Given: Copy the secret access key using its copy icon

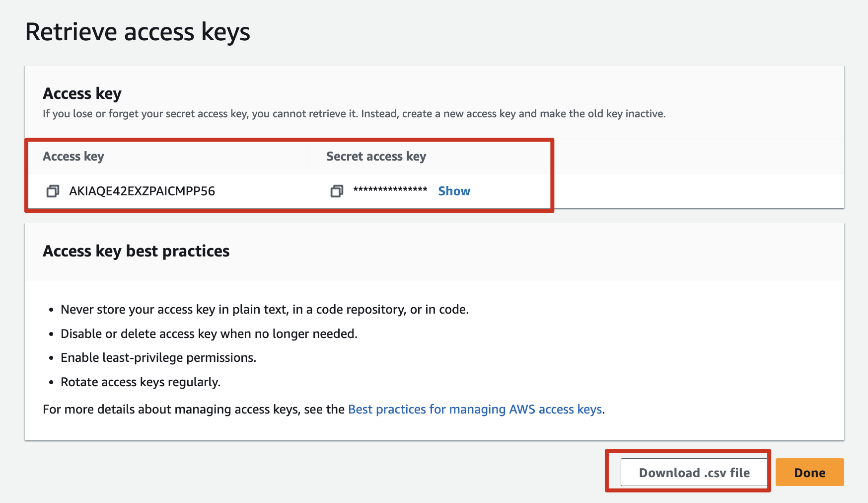Looking at the screenshot, I should 337,191.
